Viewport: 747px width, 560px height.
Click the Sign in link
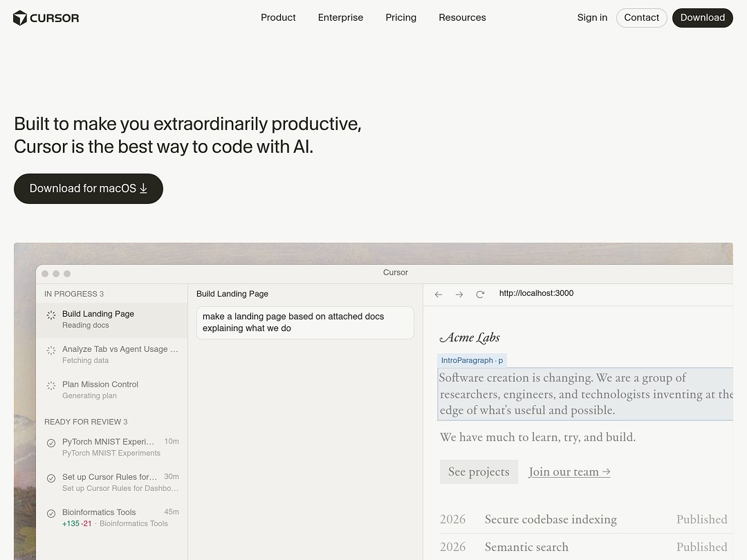click(592, 17)
